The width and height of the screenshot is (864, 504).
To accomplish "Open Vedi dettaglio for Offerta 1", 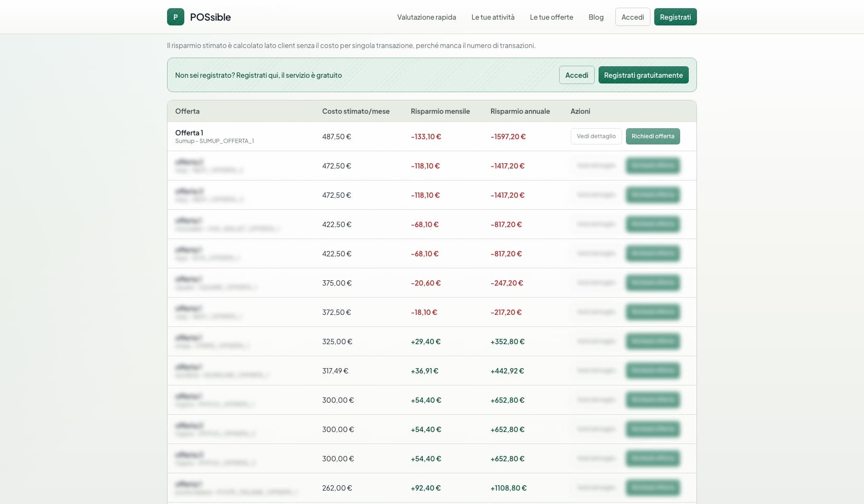I will [x=596, y=136].
